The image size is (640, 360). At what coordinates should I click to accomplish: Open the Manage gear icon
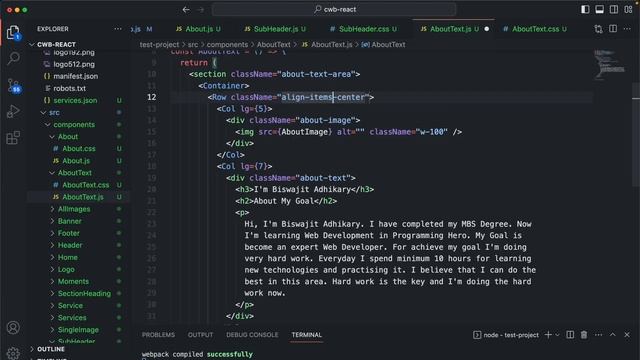(13, 353)
